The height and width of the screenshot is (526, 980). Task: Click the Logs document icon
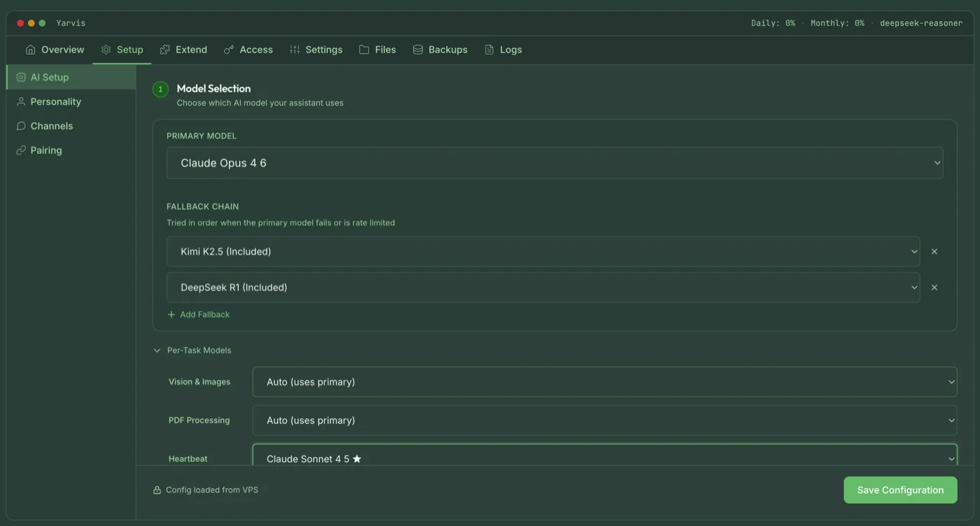coord(489,50)
